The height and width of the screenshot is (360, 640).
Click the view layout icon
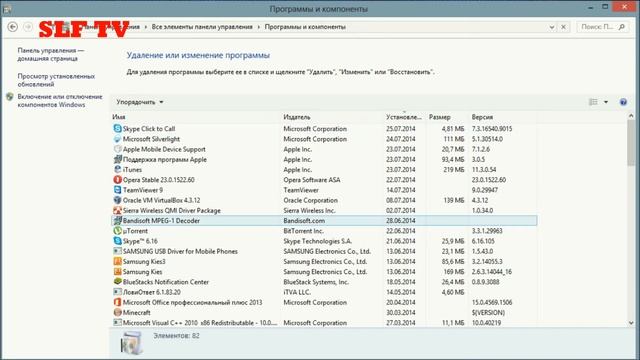pos(593,102)
